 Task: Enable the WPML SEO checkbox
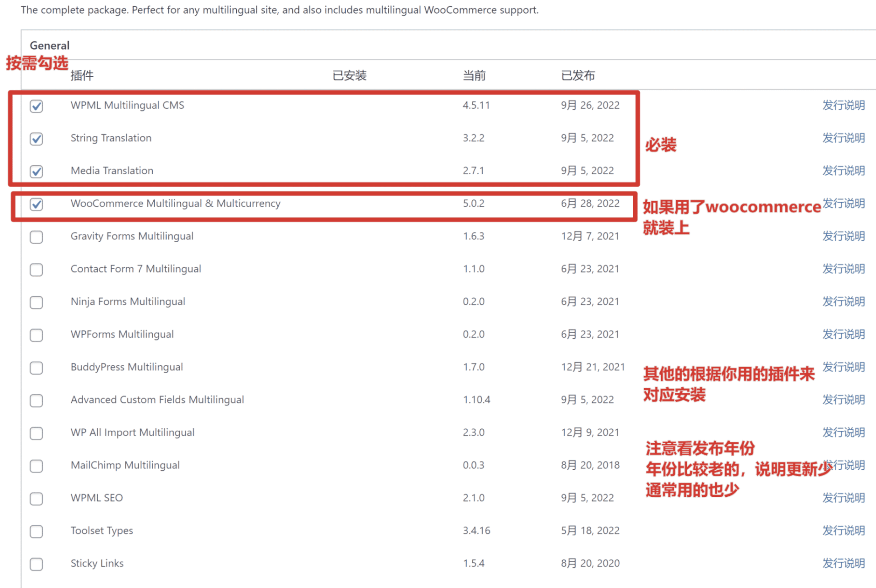[36, 499]
